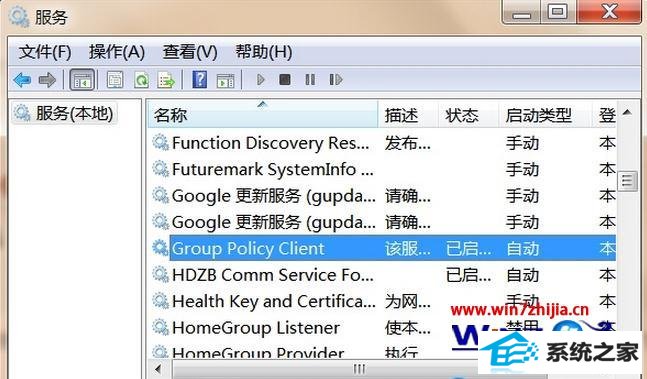Click gear icon of Health Key and Certifica... row
The height and width of the screenshot is (379, 647).
[161, 301]
